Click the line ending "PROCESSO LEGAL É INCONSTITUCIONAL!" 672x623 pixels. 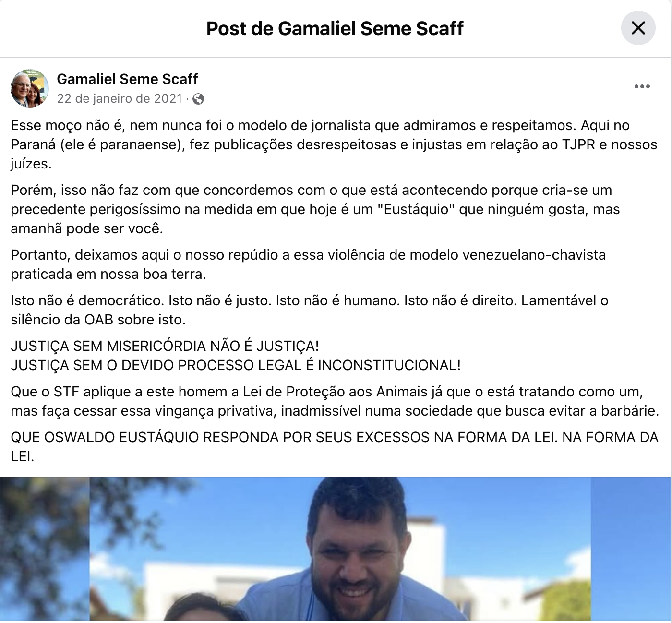coord(236,365)
